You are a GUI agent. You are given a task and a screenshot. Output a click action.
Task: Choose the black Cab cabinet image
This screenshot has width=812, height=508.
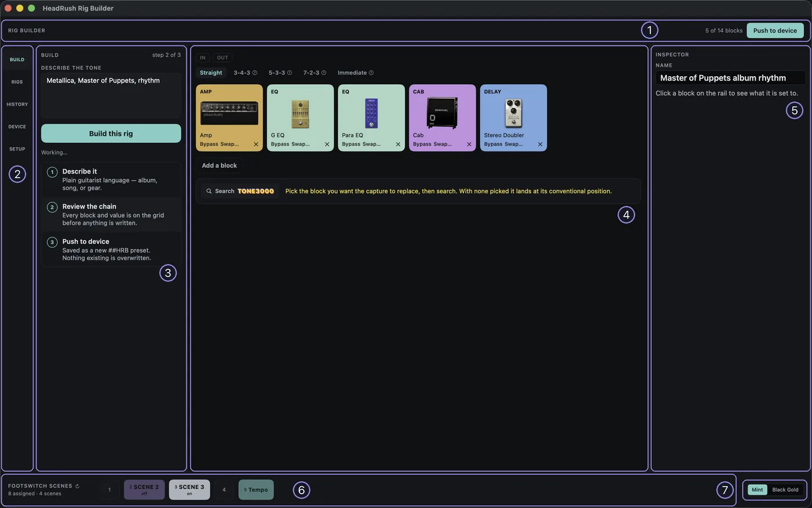(442, 113)
